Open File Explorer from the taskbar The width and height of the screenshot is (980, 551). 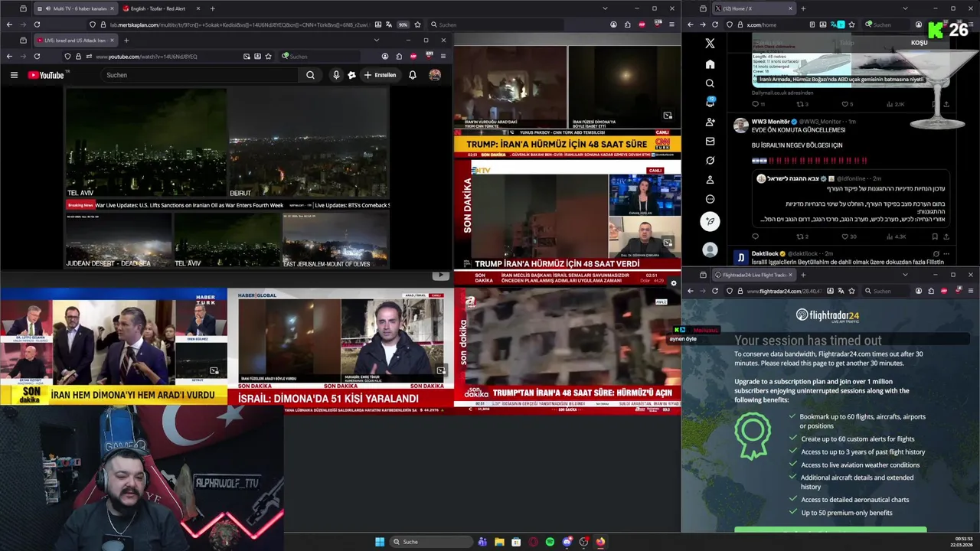499,542
